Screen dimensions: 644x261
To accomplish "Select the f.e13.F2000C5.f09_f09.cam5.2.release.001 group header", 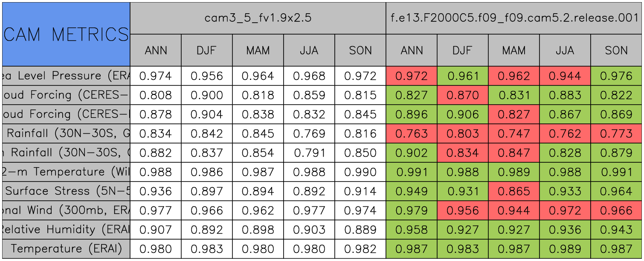I will coord(513,18).
